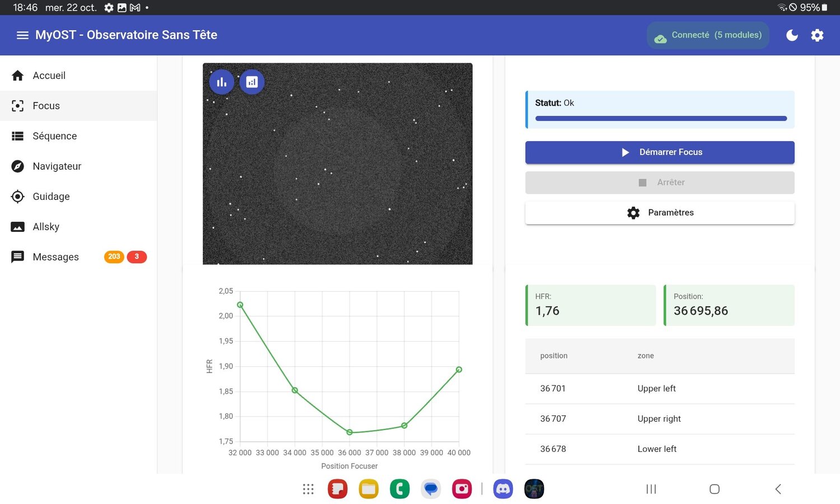The height and width of the screenshot is (504, 840).
Task: Click the Allsky image icon
Action: pyautogui.click(x=17, y=226)
